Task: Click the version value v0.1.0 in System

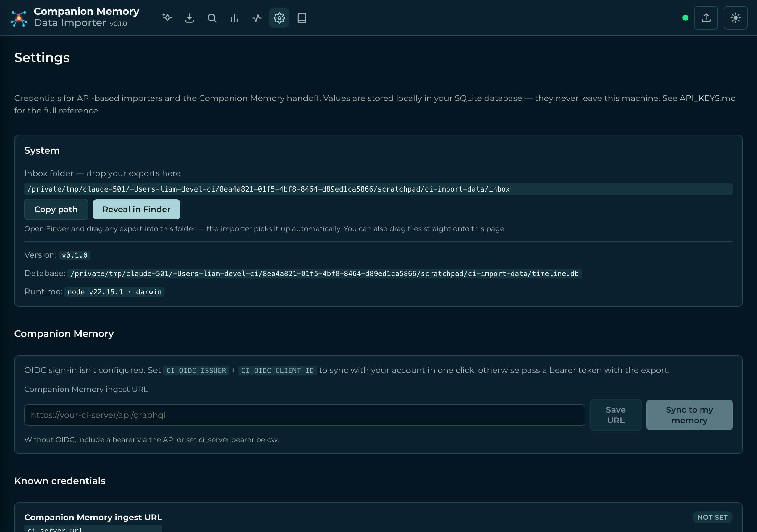Action: (75, 255)
